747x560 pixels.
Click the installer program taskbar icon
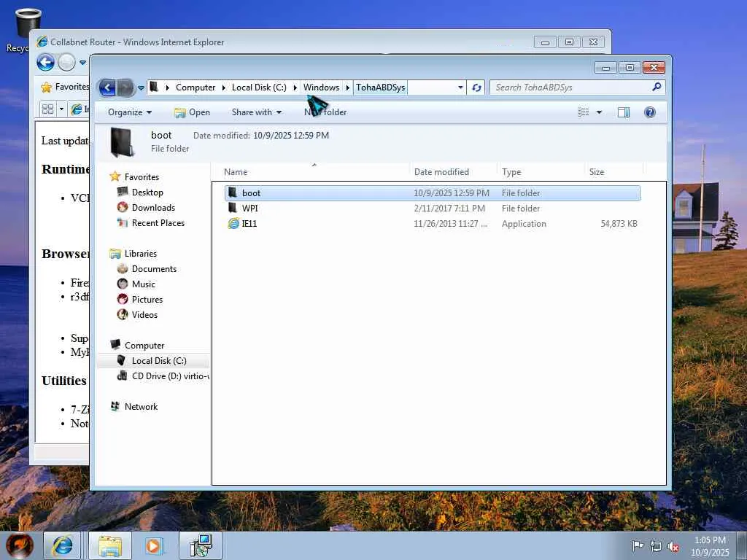click(x=201, y=545)
